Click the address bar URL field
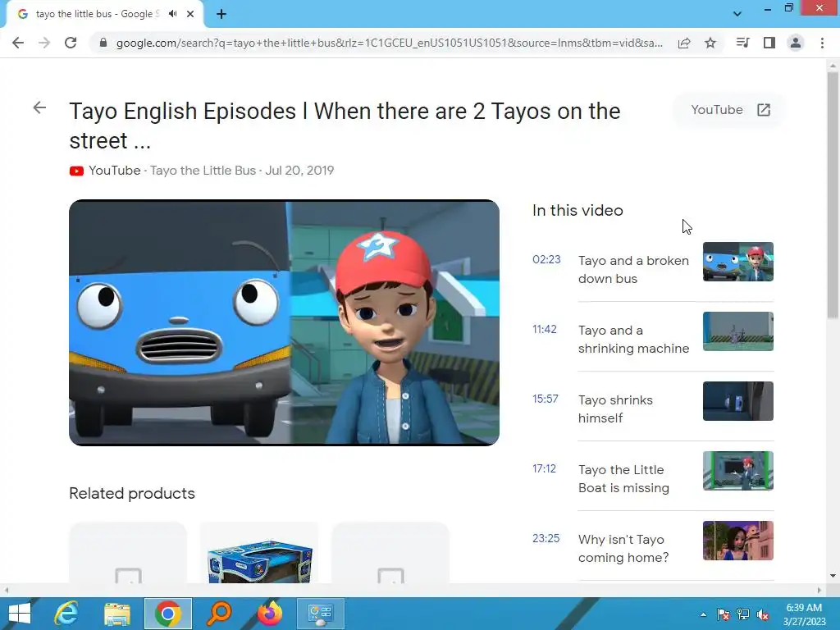Viewport: 840px width, 630px height. coord(390,43)
